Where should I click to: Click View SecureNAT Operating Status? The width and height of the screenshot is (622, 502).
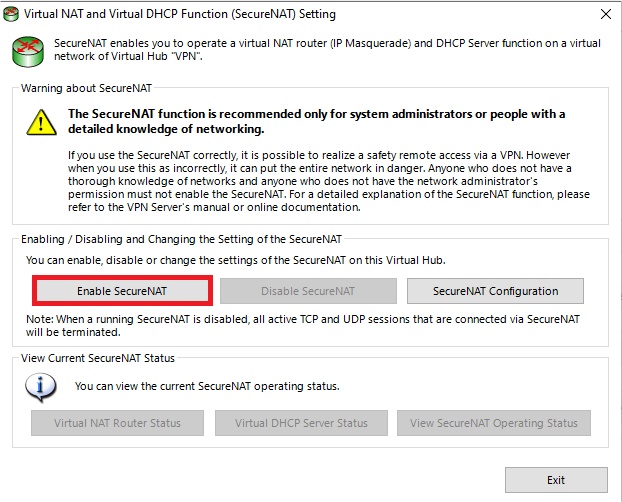pos(494,423)
